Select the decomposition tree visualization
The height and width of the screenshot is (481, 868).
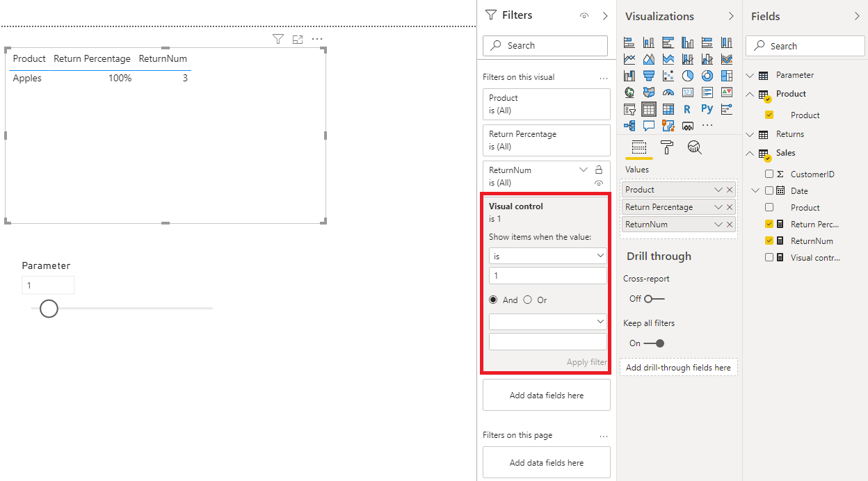629,126
